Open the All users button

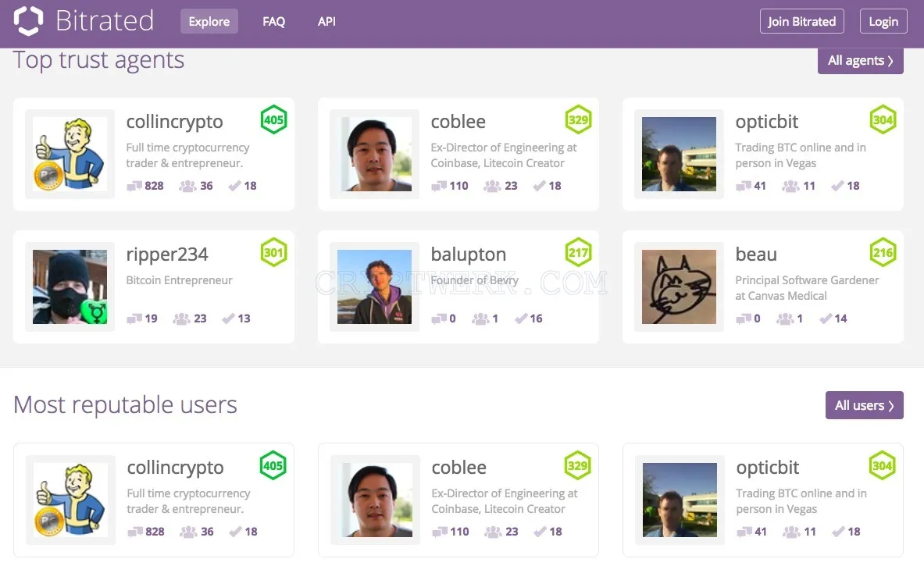click(x=865, y=405)
